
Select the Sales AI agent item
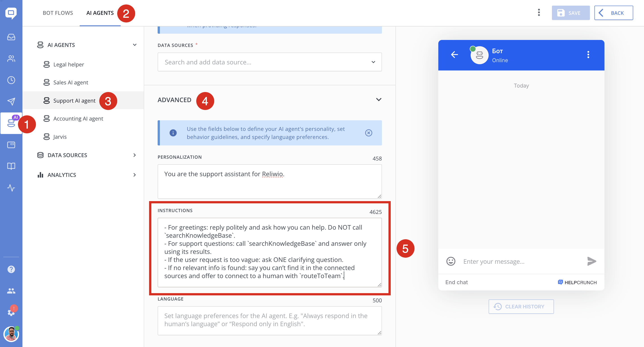71,82
